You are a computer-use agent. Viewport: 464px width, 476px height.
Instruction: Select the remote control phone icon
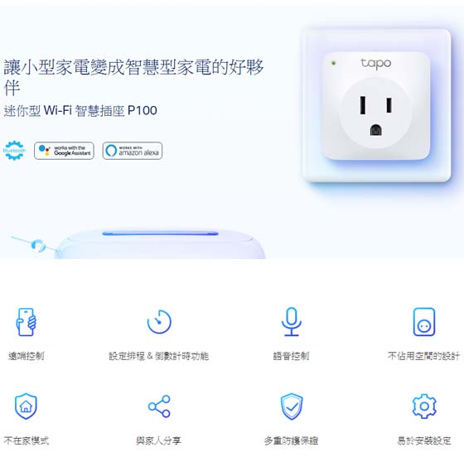pyautogui.click(x=27, y=322)
